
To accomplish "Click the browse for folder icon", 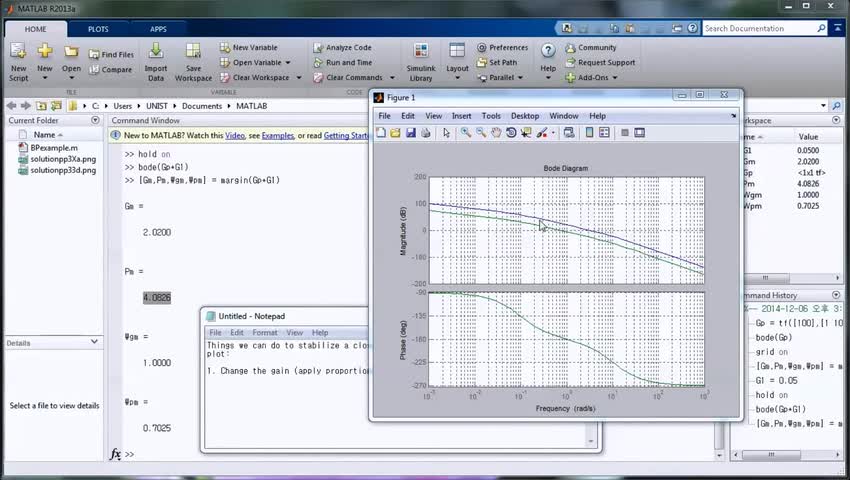I will tap(56, 106).
